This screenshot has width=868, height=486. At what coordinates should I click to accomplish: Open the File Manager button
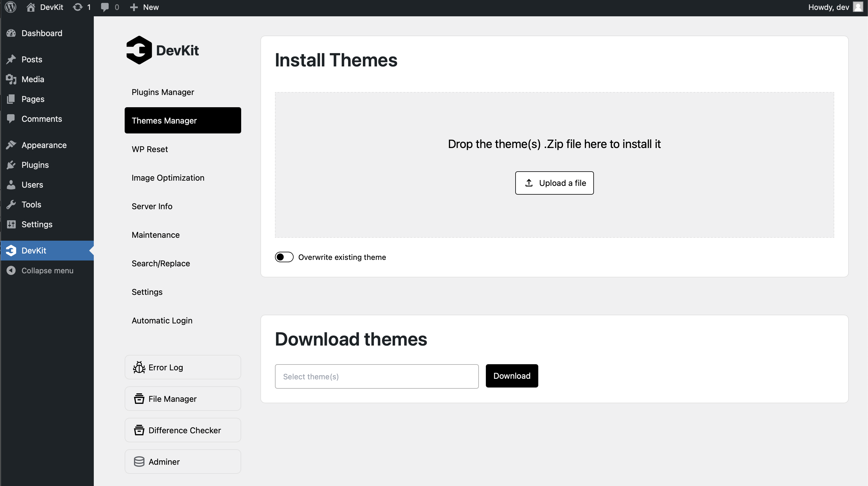click(183, 399)
